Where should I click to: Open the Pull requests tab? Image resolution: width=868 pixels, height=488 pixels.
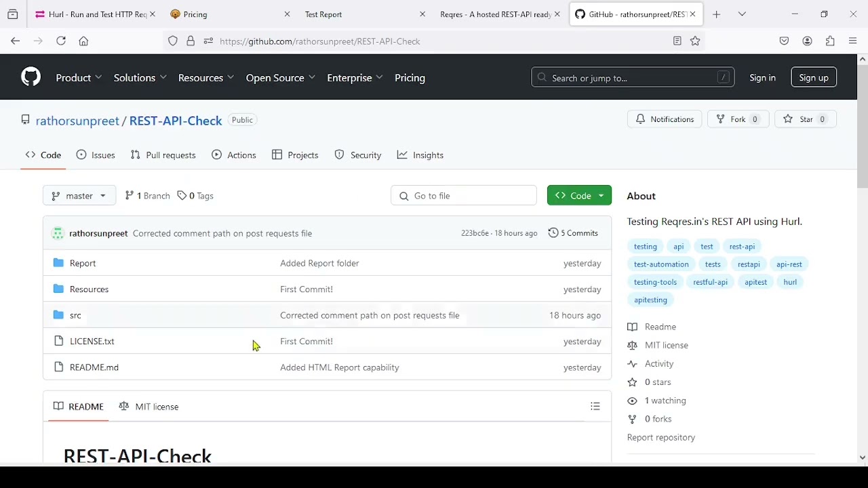(x=163, y=155)
